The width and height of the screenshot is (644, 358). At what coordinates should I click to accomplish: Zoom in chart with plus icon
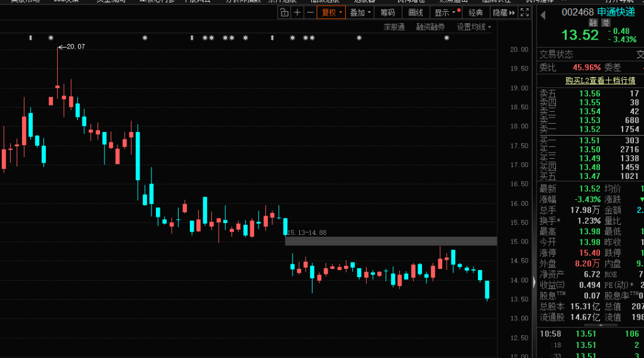coord(297,13)
